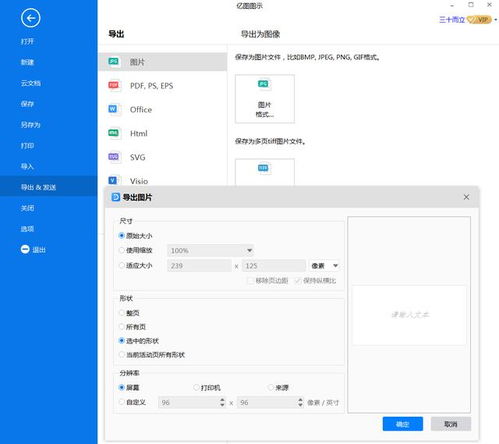Select 使用缩放 radio option
The width and height of the screenshot is (499, 444).
pos(121,250)
